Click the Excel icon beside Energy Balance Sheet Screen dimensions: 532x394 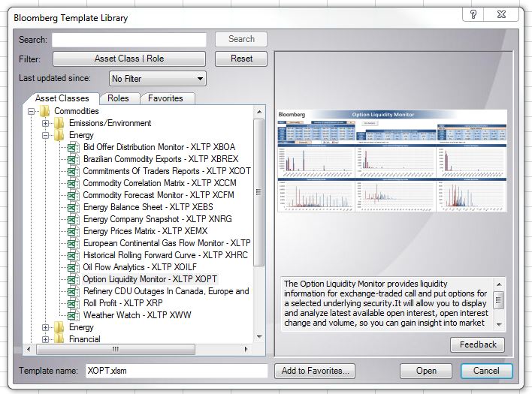click(x=74, y=207)
